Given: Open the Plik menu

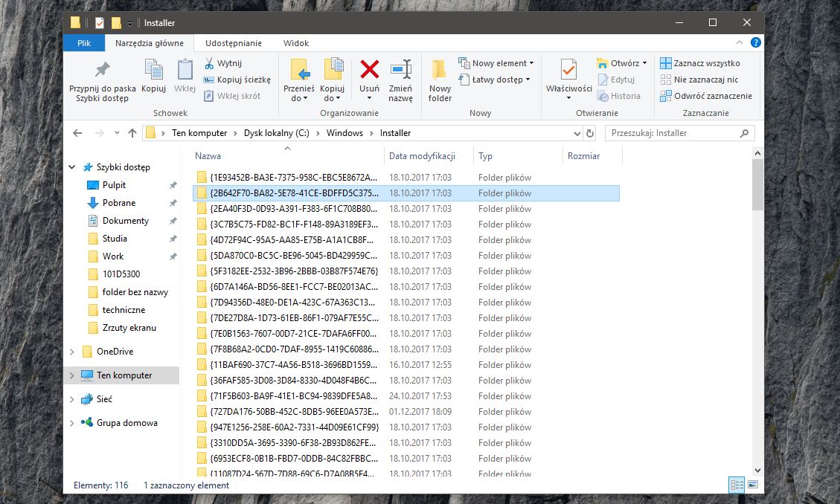Looking at the screenshot, I should tap(83, 42).
